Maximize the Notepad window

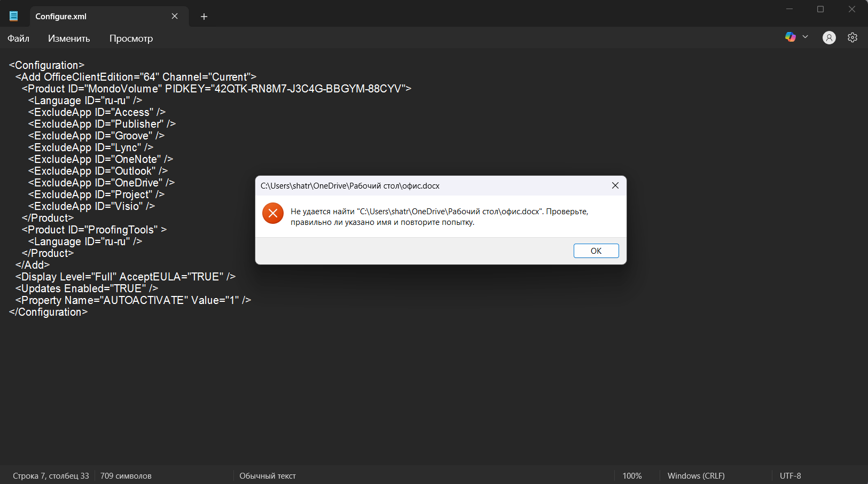coord(820,9)
